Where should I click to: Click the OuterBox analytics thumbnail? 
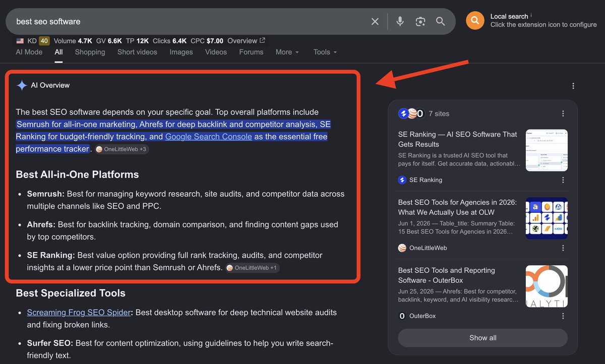(547, 286)
